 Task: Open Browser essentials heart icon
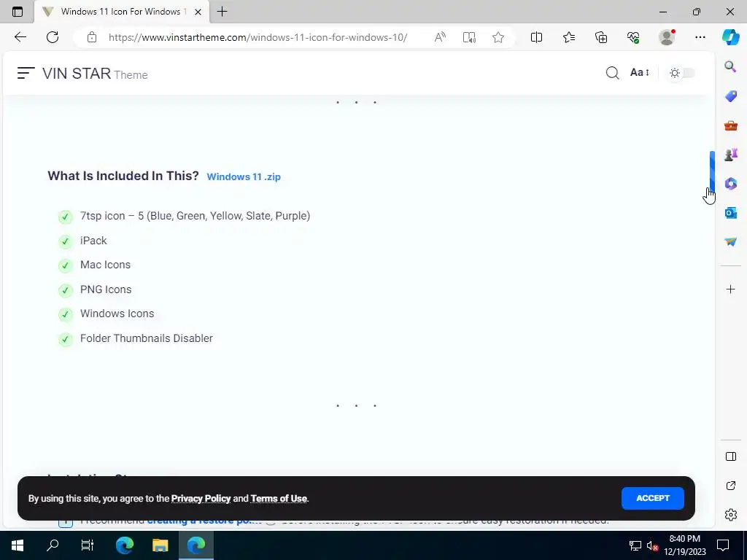pos(633,37)
